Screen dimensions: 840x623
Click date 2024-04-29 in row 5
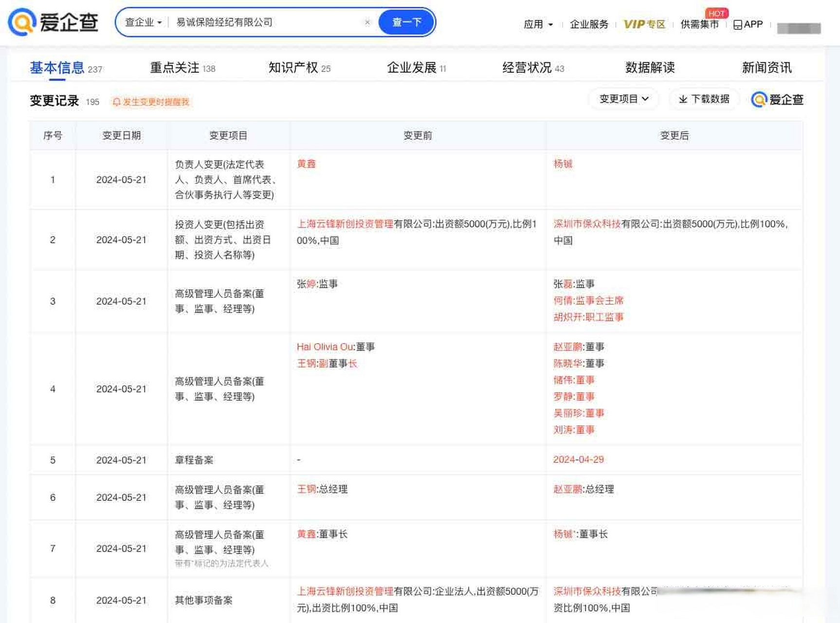pos(578,459)
